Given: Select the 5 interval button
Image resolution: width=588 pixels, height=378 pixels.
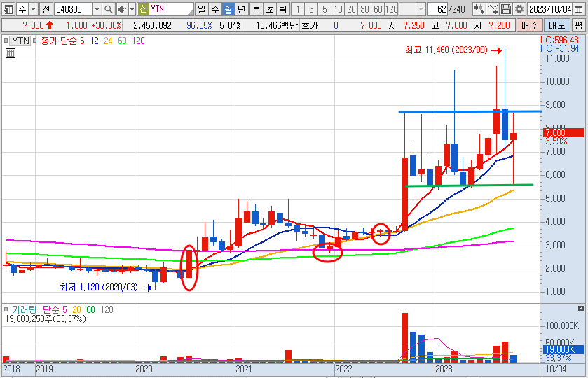Looking at the screenshot, I should tap(324, 9).
